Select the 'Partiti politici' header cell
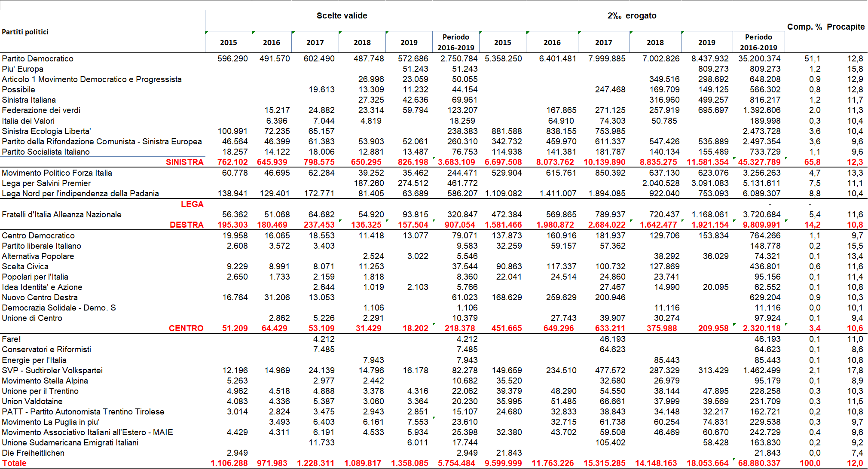 (25, 32)
